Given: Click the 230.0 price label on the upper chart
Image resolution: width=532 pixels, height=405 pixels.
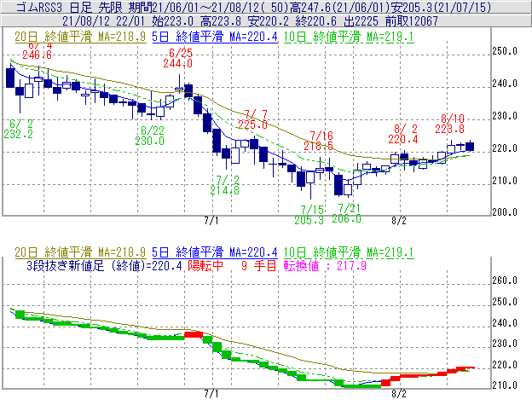Looking at the screenshot, I should pyautogui.click(x=505, y=116).
